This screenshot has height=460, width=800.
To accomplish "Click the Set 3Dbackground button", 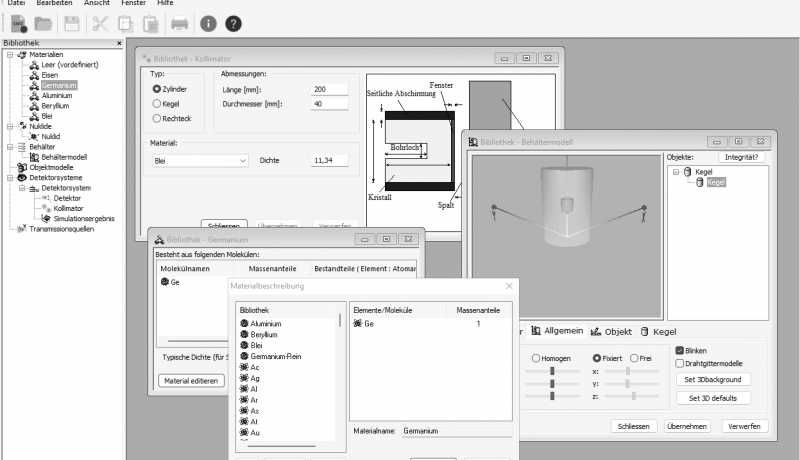I will pyautogui.click(x=712, y=380).
